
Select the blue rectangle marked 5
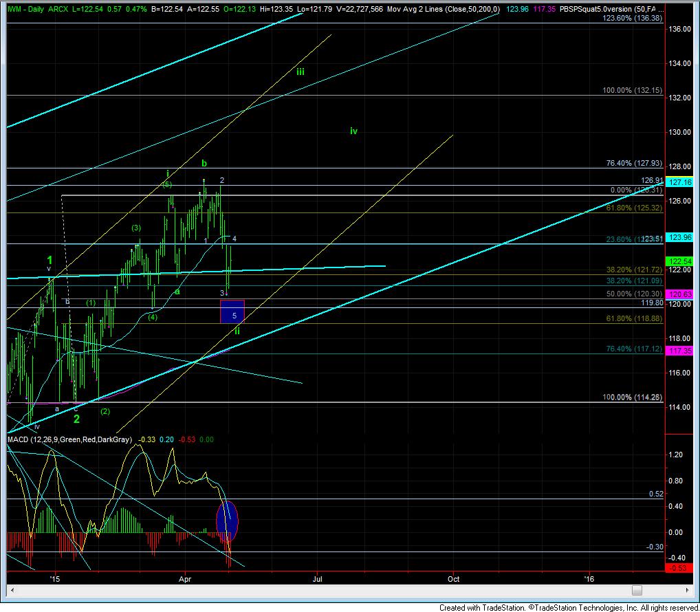(x=232, y=311)
